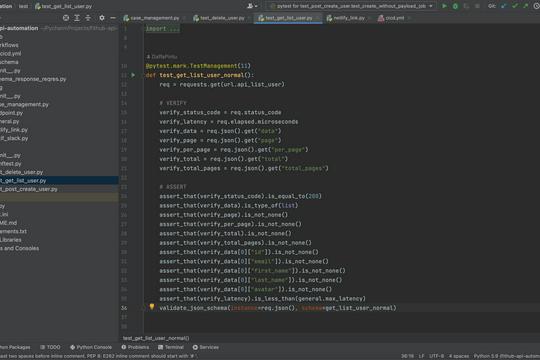Screen dimensions: 540x360
Task: Open Python Packages tool window
Action: click(x=14, y=347)
